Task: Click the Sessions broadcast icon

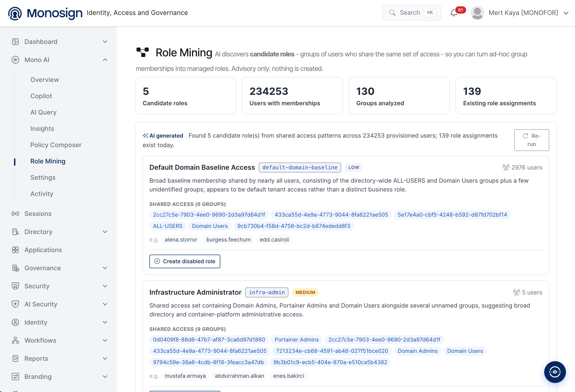Action: (15, 214)
